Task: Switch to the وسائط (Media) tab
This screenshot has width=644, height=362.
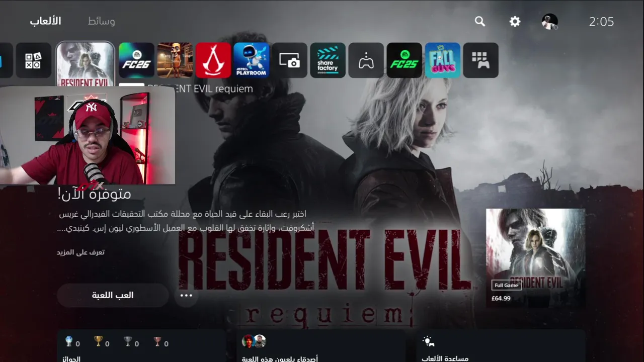Action: (x=101, y=21)
